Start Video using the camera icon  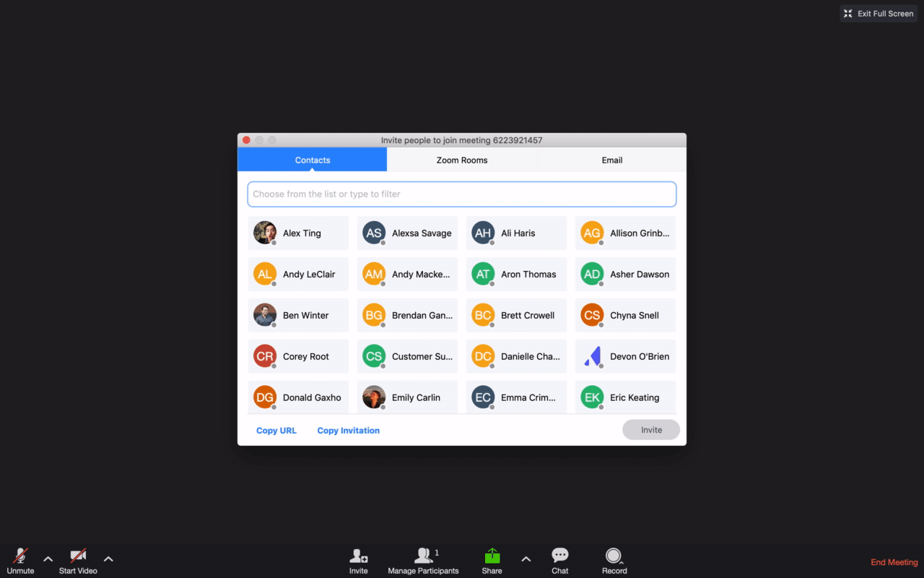pos(78,556)
